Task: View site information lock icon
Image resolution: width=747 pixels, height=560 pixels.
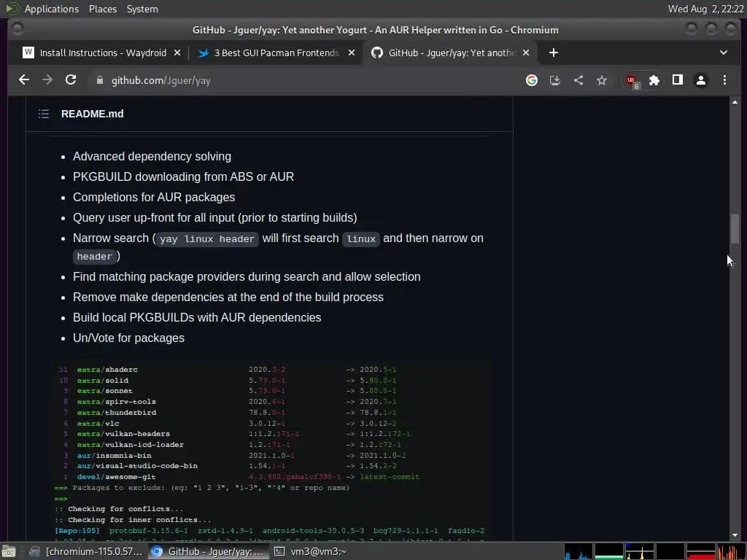Action: coord(99,80)
